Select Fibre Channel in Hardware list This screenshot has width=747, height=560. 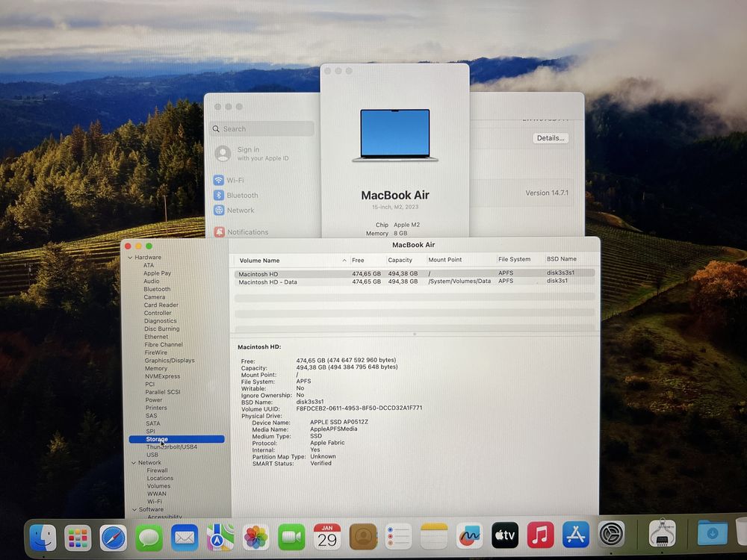(164, 344)
